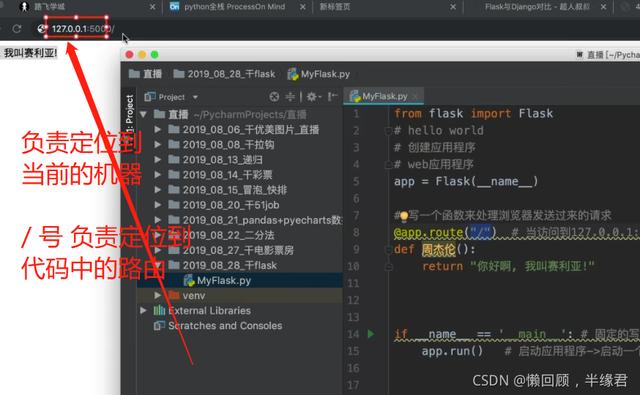640x395 pixels.
Task: Click the 直播 breadcrumb in PyCharm navigation bar
Action: coord(146,74)
